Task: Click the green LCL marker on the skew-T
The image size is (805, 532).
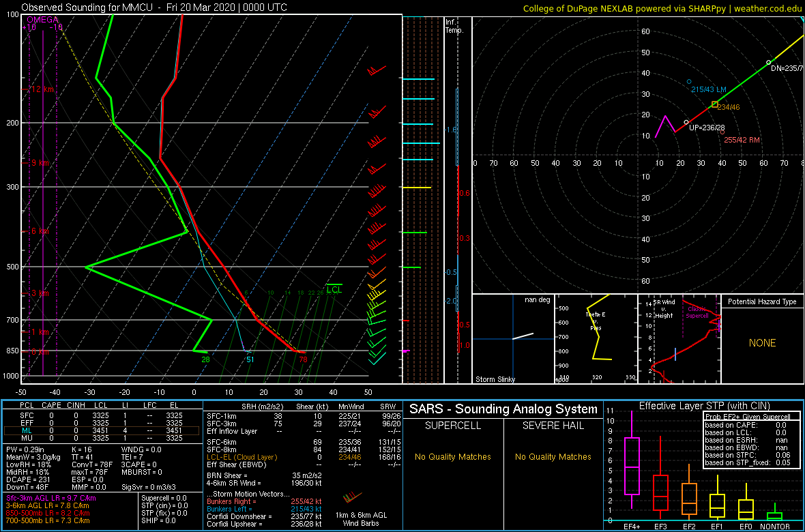Action: [x=334, y=288]
